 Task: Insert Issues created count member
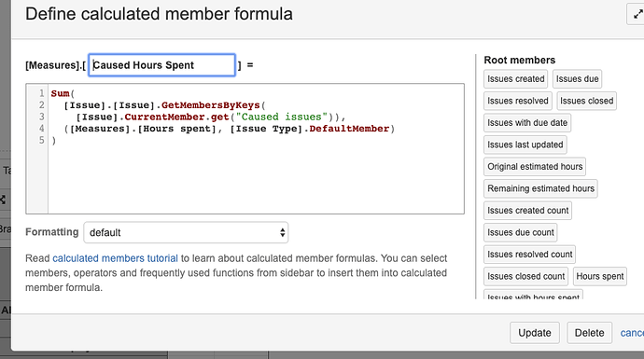(x=527, y=211)
